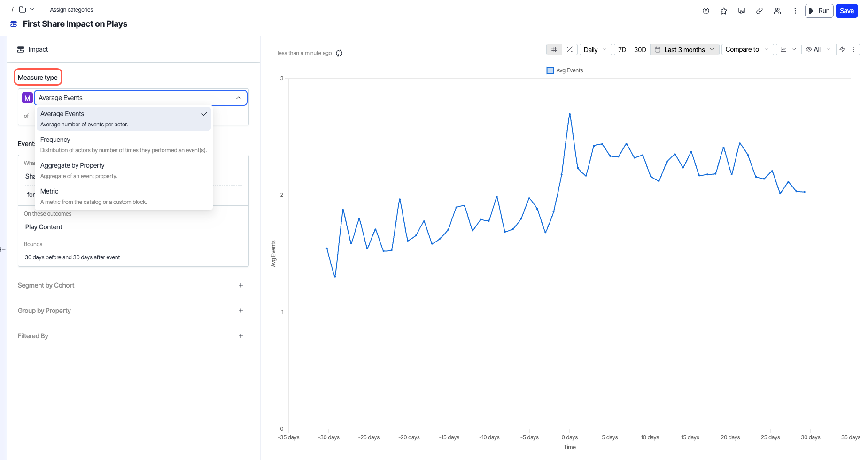The image size is (868, 460).
Task: Select the grid values display icon
Action: coord(554,49)
